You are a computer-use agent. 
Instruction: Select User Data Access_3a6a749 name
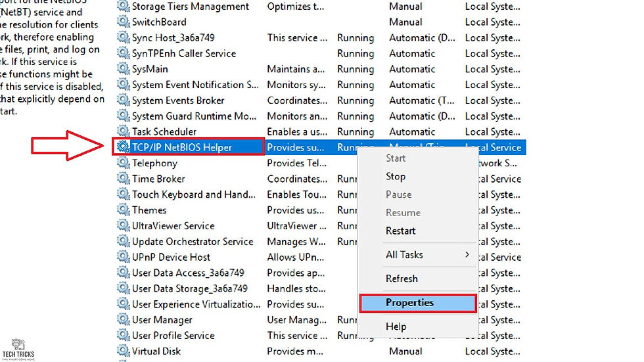pyautogui.click(x=188, y=273)
